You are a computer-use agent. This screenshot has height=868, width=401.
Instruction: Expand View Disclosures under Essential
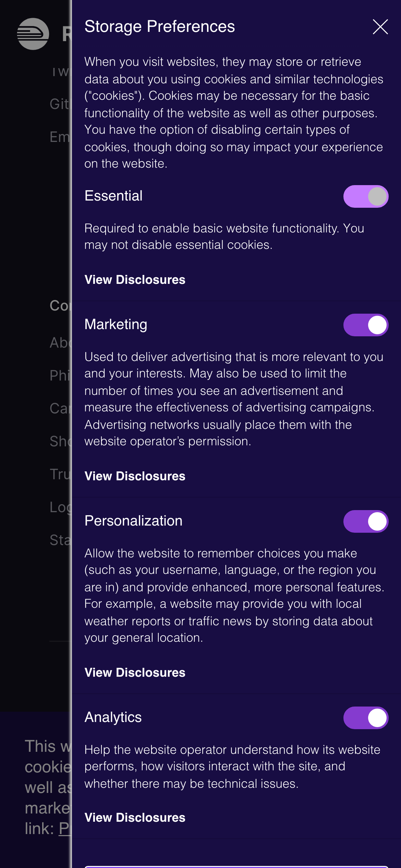point(135,280)
